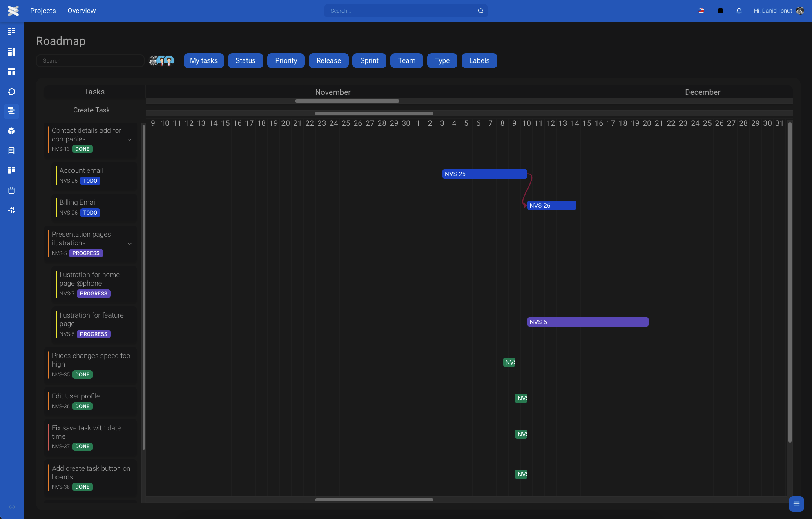This screenshot has height=519, width=812.
Task: Click the bottom horizontal timeline scrollbar
Action: tap(374, 499)
